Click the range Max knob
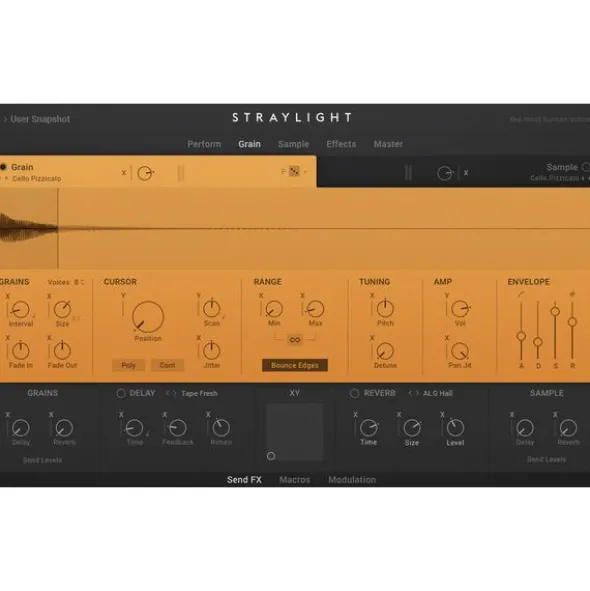 (315, 309)
